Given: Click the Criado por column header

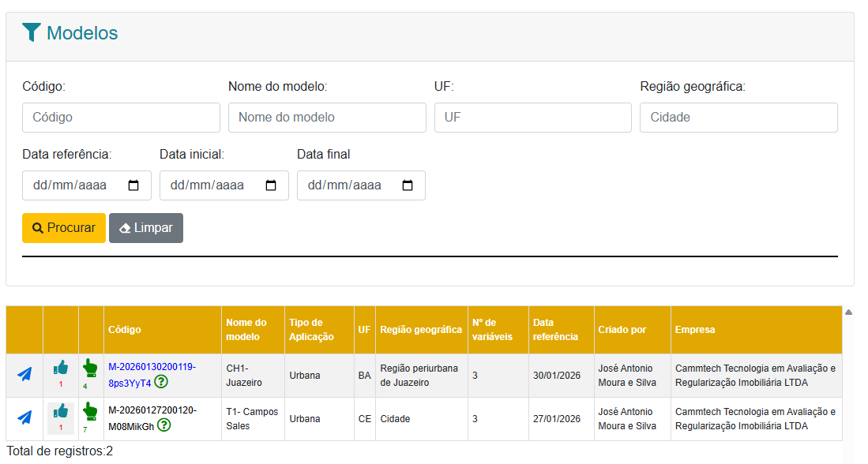Looking at the screenshot, I should tap(632, 330).
